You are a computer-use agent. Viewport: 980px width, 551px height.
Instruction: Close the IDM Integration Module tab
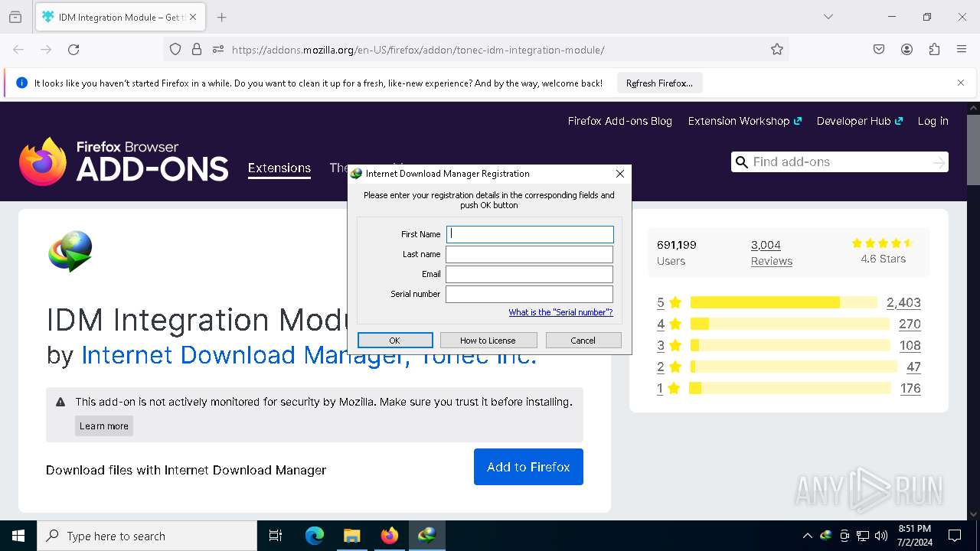point(193,17)
